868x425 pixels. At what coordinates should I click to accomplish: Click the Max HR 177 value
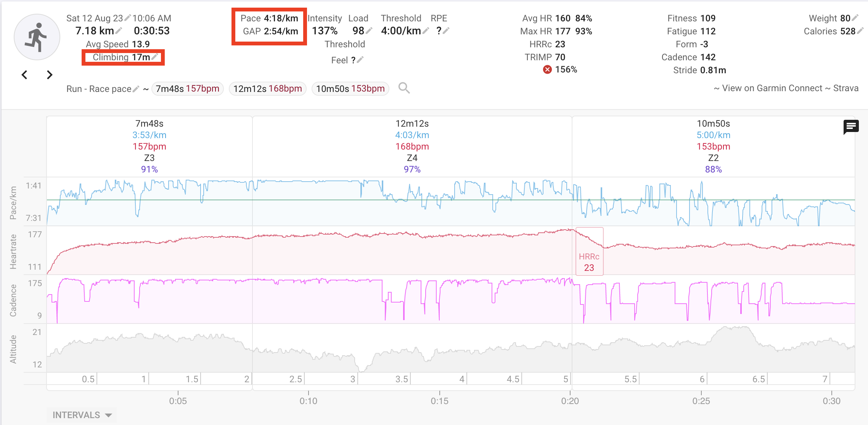[x=563, y=31]
